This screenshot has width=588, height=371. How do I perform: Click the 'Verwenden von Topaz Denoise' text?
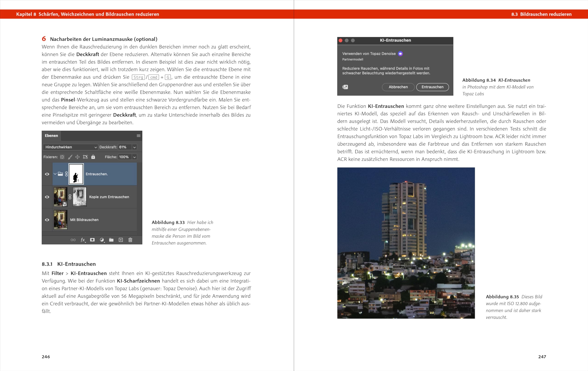point(369,54)
